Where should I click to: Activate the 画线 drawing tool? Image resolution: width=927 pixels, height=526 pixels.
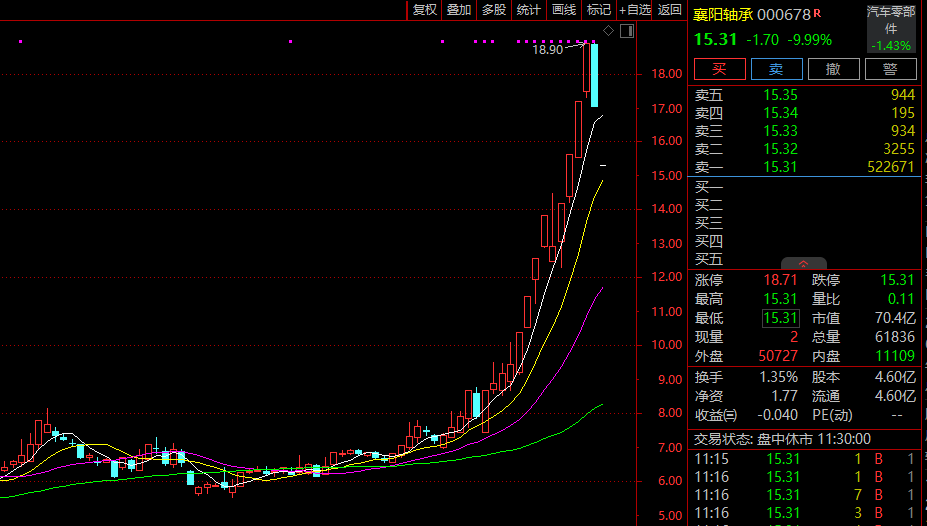(564, 9)
